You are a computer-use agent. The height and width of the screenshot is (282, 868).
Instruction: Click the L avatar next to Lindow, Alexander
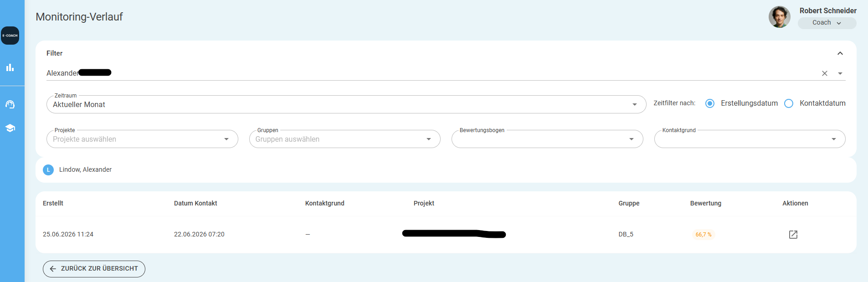[x=48, y=170]
